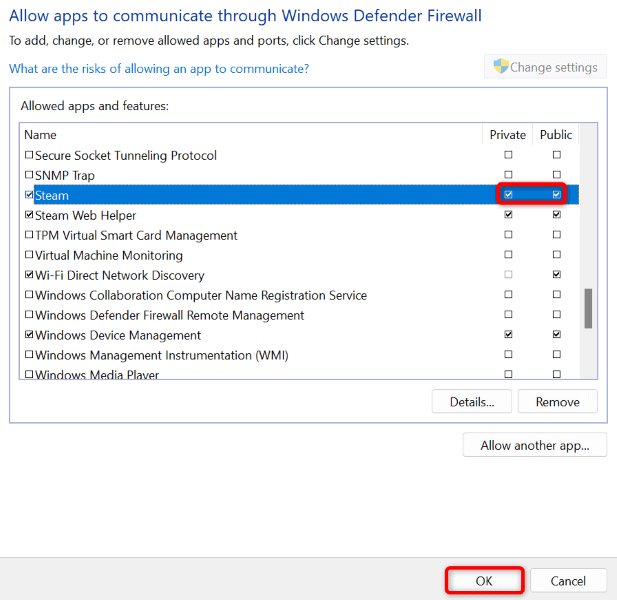Viewport: 617px width, 600px height.
Task: Enable Virtual Machine Monitoring Public checkbox
Action: pos(556,255)
